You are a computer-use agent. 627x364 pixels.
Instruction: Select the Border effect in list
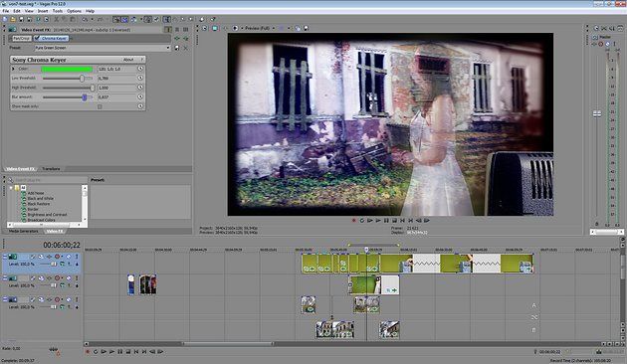tap(33, 209)
